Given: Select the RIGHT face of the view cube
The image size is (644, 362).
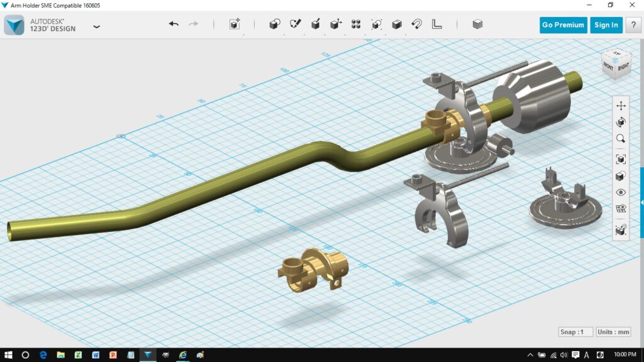Looking at the screenshot, I should [623, 67].
